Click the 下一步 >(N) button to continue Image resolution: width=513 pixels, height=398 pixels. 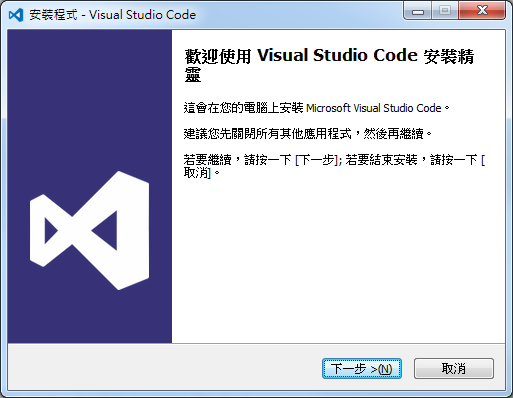coord(362,369)
